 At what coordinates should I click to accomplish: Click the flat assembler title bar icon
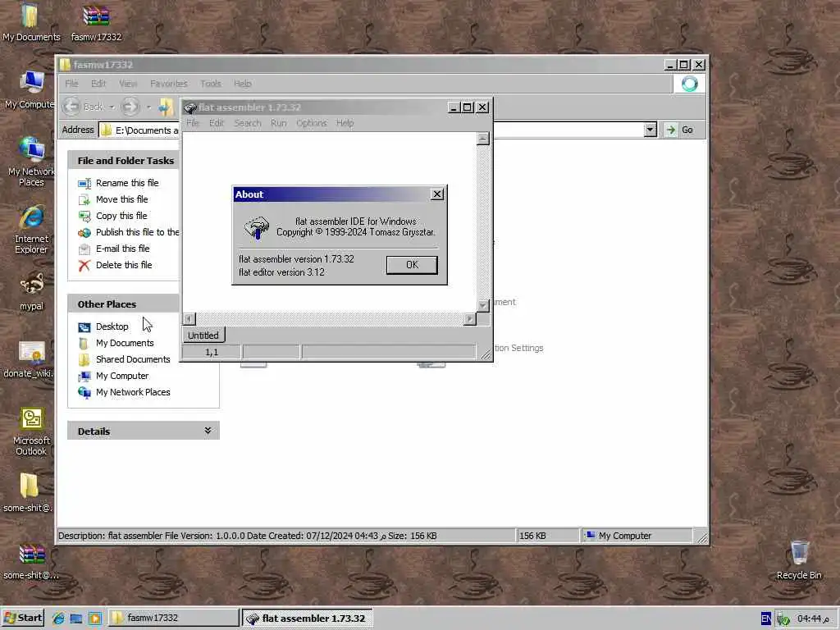(x=189, y=107)
